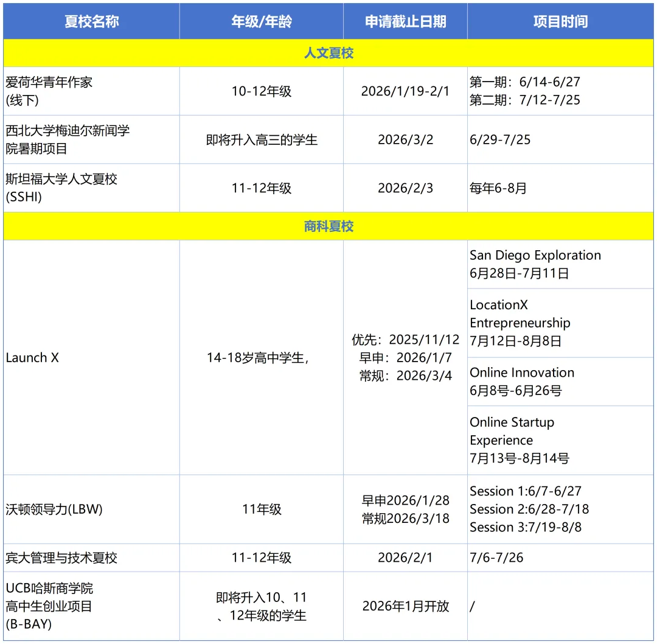Click the yellow 商科夏校 section row

click(328, 226)
